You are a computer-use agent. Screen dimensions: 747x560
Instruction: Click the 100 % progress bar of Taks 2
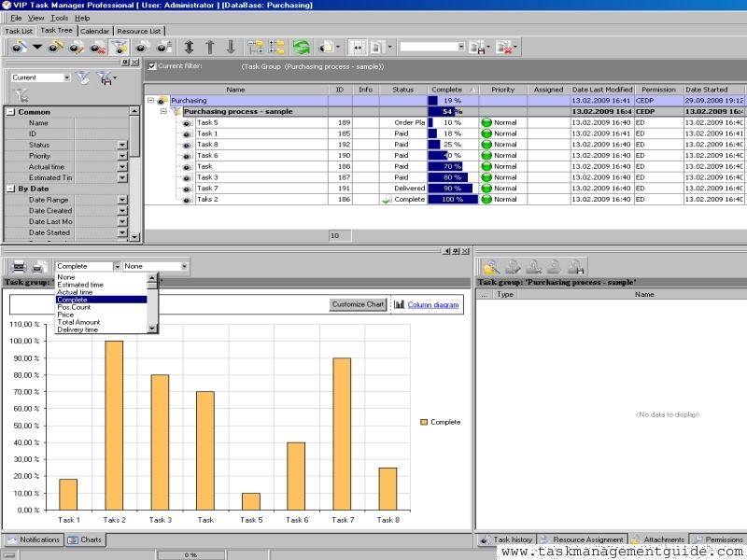click(x=453, y=200)
